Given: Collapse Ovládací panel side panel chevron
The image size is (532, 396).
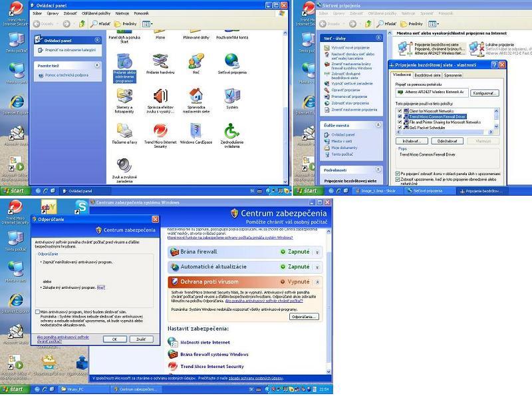Looking at the screenshot, I should point(97,40).
